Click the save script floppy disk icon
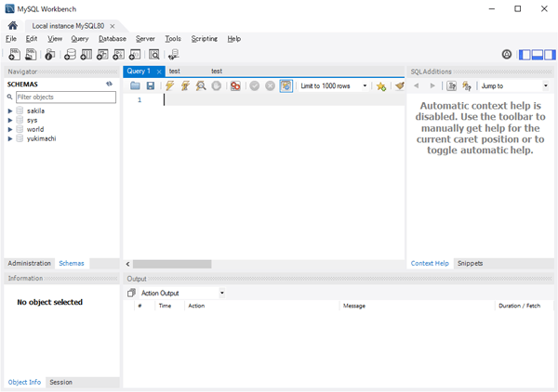The height and width of the screenshot is (392, 558). pos(150,85)
